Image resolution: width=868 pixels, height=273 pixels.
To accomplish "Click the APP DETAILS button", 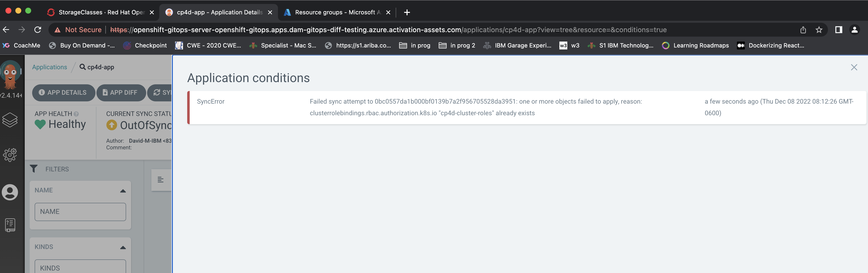I will 64,92.
